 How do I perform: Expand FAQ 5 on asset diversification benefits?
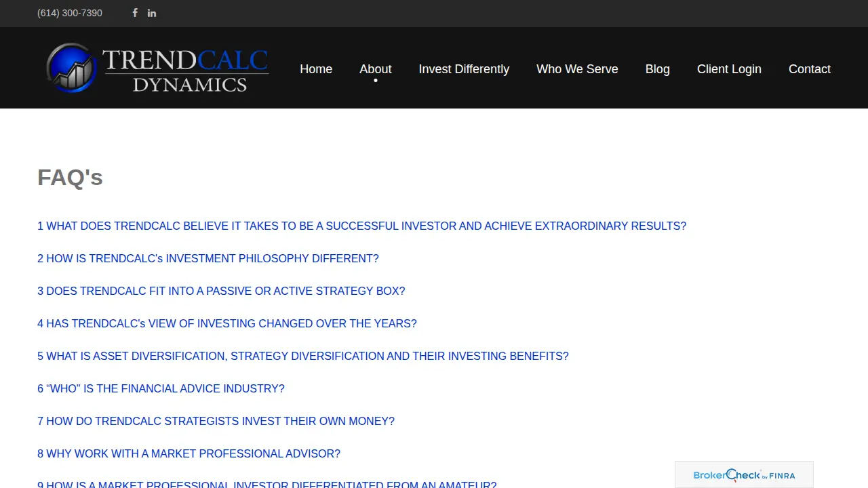303,356
